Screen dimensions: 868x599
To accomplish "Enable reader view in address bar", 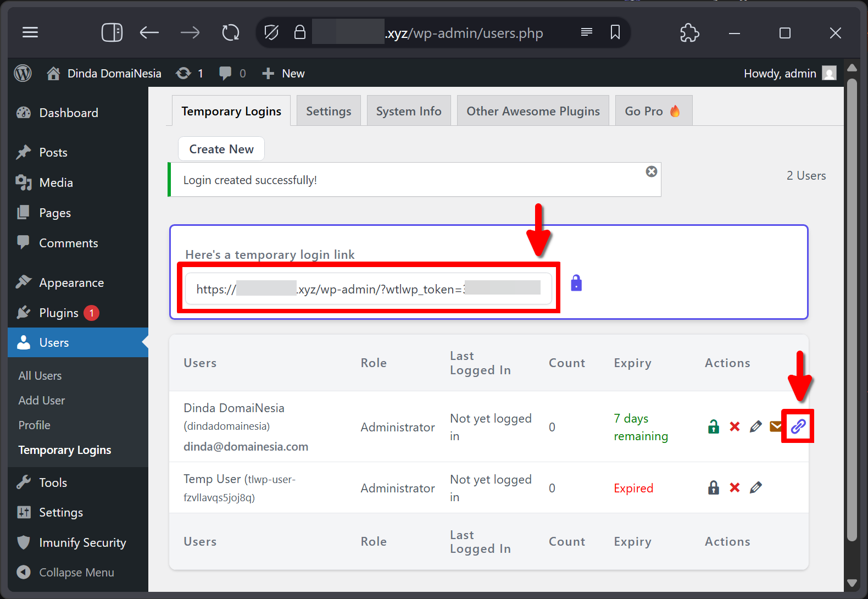I will tap(587, 32).
